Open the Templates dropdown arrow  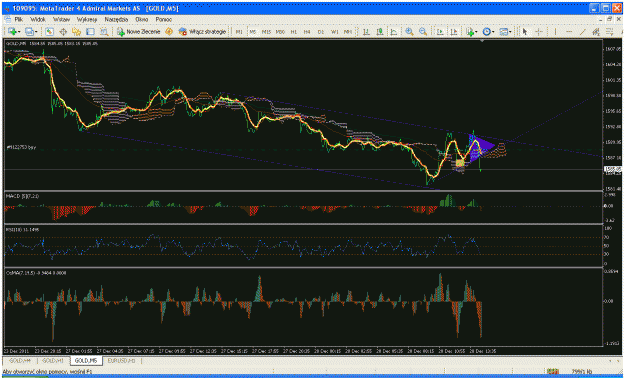click(x=510, y=32)
